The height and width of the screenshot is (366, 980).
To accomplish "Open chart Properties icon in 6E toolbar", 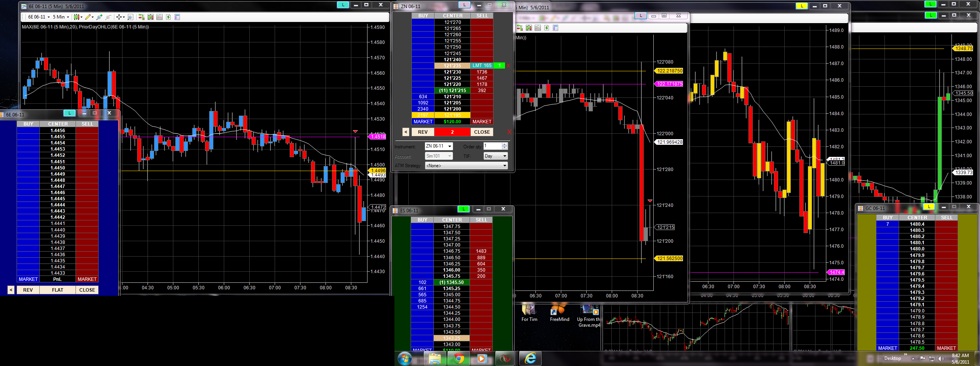I will pos(177,17).
